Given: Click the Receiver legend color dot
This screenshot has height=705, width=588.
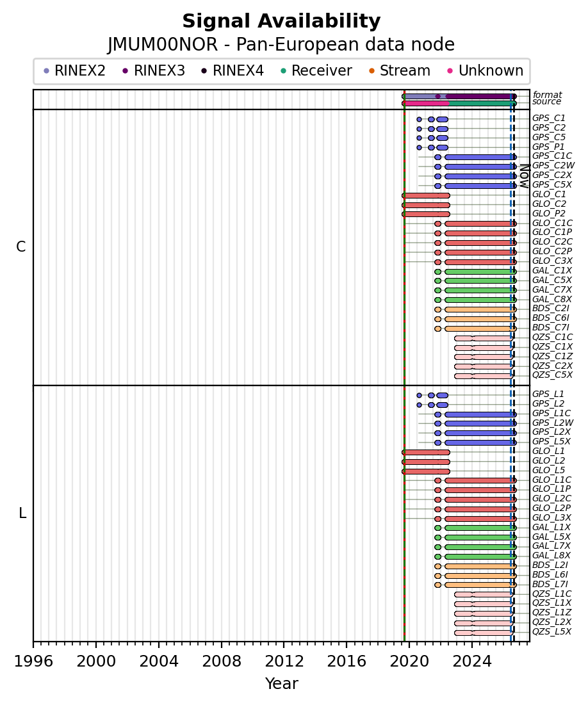Looking at the screenshot, I should (x=283, y=71).
